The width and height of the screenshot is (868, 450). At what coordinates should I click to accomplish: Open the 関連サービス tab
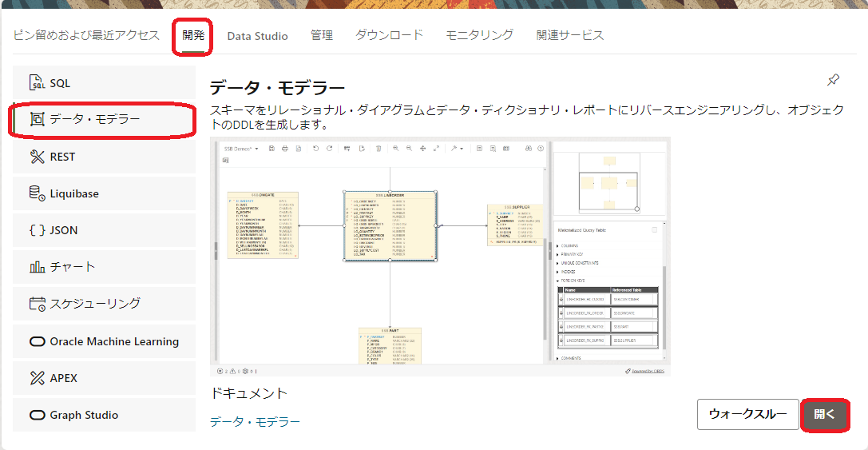click(x=570, y=35)
